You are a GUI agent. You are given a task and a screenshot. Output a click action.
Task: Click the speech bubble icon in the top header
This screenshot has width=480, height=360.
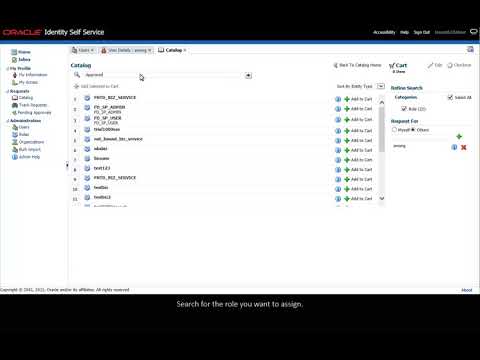pyautogui.click(x=474, y=32)
